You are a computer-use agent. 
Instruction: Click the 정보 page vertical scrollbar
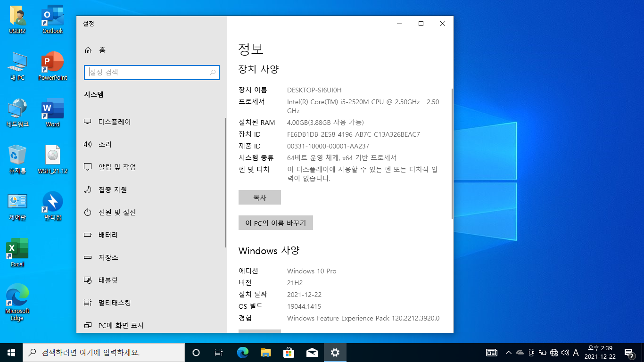(452, 154)
